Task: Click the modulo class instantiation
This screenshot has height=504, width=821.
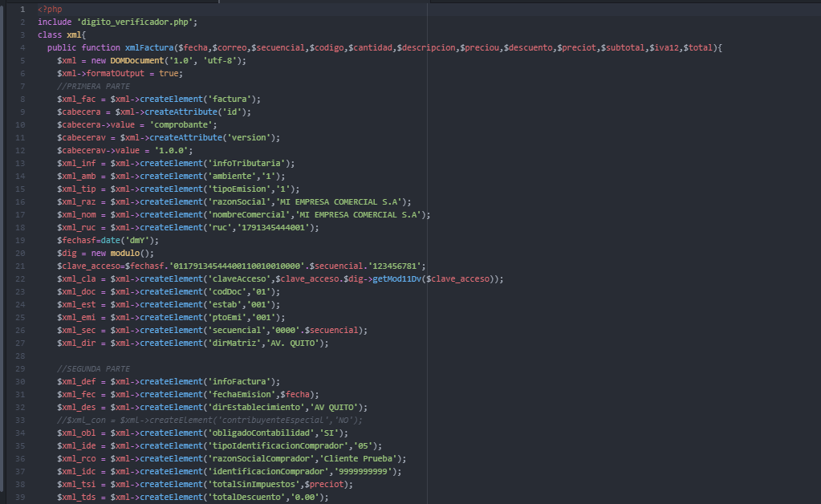Action: coord(127,254)
